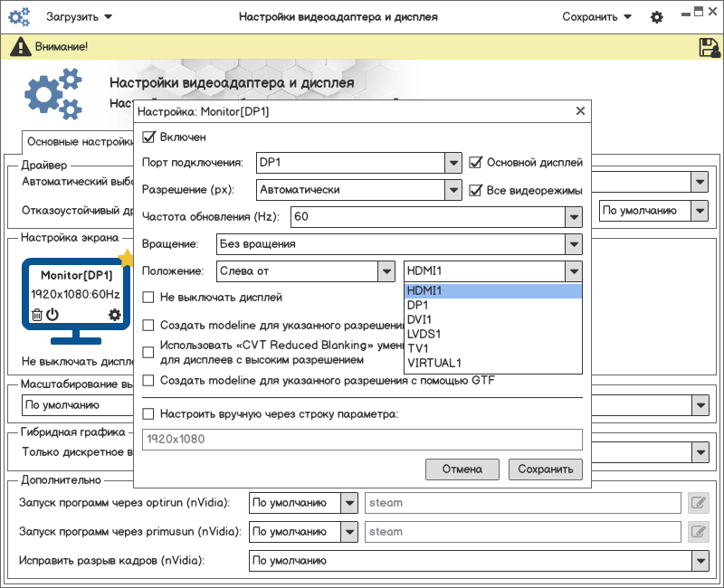The width and height of the screenshot is (724, 588).
Task: Click the floppy disk save icon in warning bar
Action: (709, 47)
